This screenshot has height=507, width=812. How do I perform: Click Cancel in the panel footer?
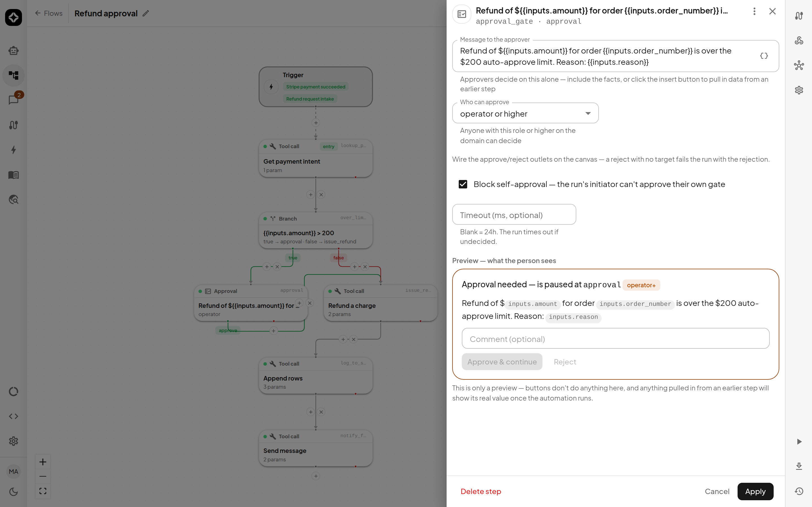click(x=717, y=492)
